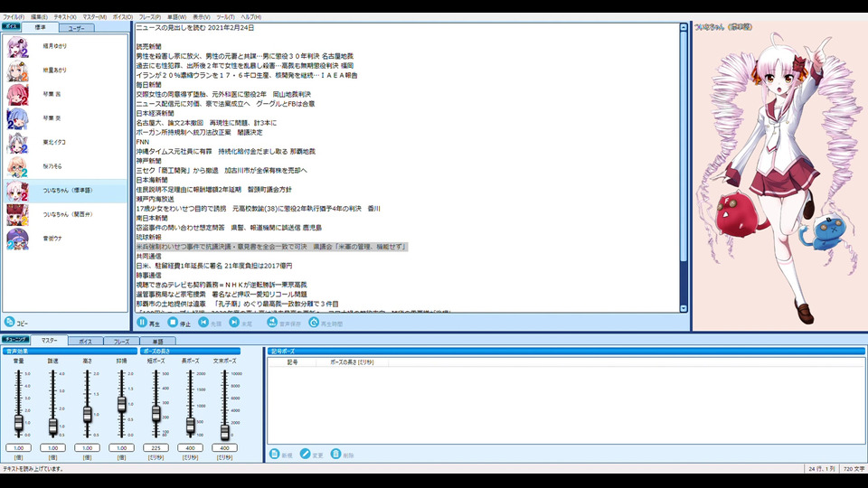The image size is (868, 488).
Task: Click the highlighted 米兵強制わいせつ事件 headline line
Action: 271,247
